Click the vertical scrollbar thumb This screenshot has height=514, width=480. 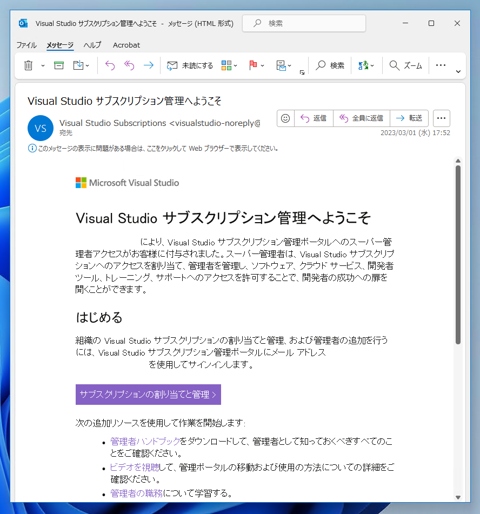tap(458, 255)
